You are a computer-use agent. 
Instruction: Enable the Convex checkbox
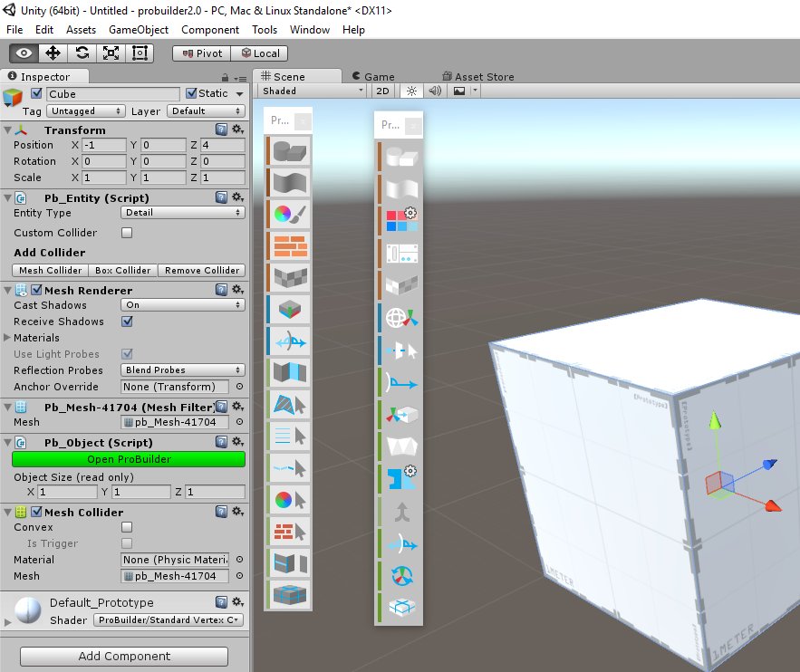click(x=127, y=527)
